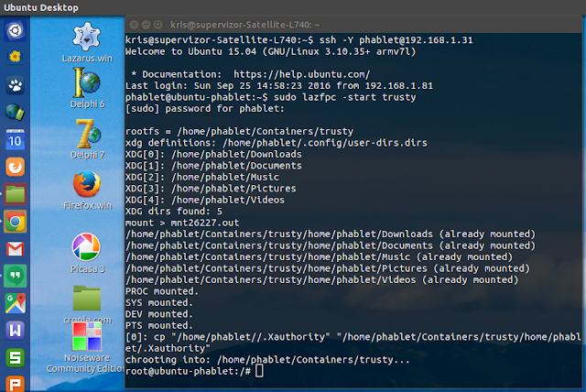Click the trusty Music (already mounted) line
This screenshot has width=586, height=392.
(320, 257)
